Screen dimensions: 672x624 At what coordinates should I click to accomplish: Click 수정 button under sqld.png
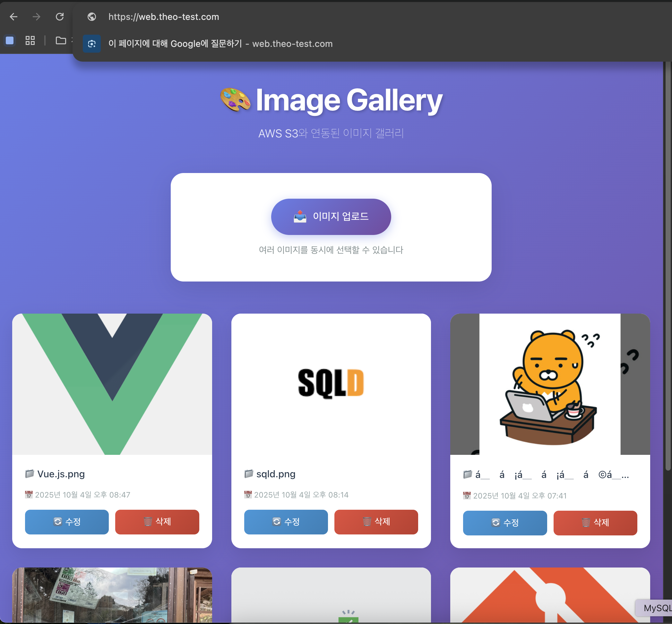tap(286, 522)
